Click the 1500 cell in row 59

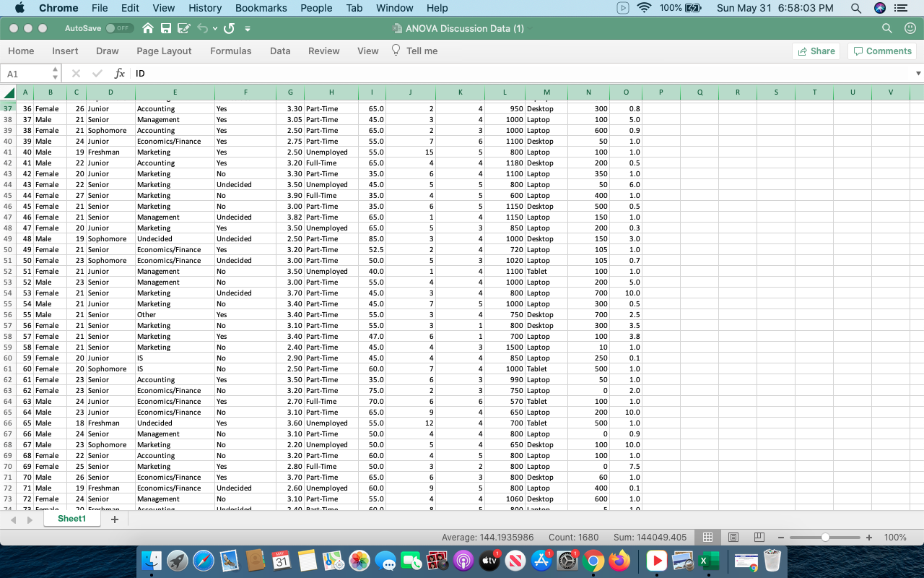tap(505, 347)
